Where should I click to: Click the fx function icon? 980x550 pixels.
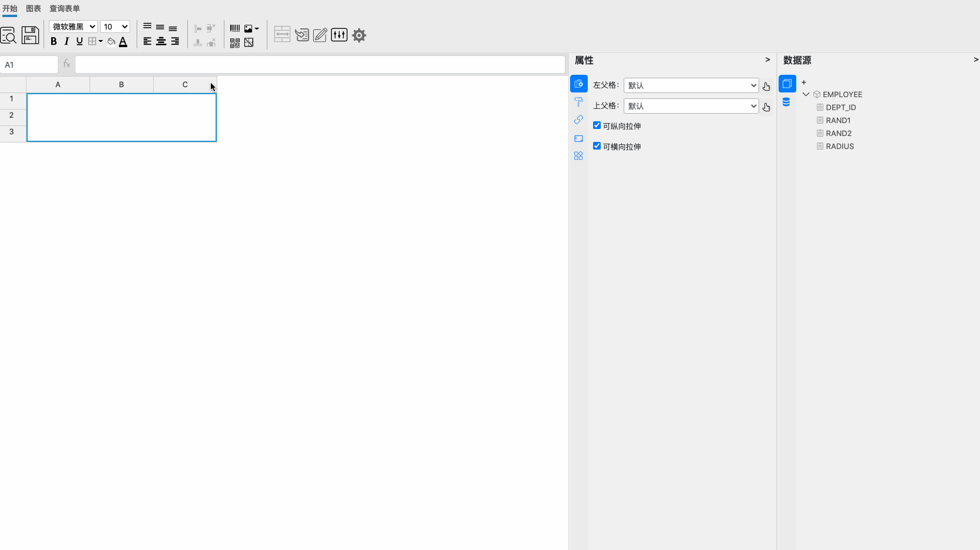pyautogui.click(x=67, y=64)
